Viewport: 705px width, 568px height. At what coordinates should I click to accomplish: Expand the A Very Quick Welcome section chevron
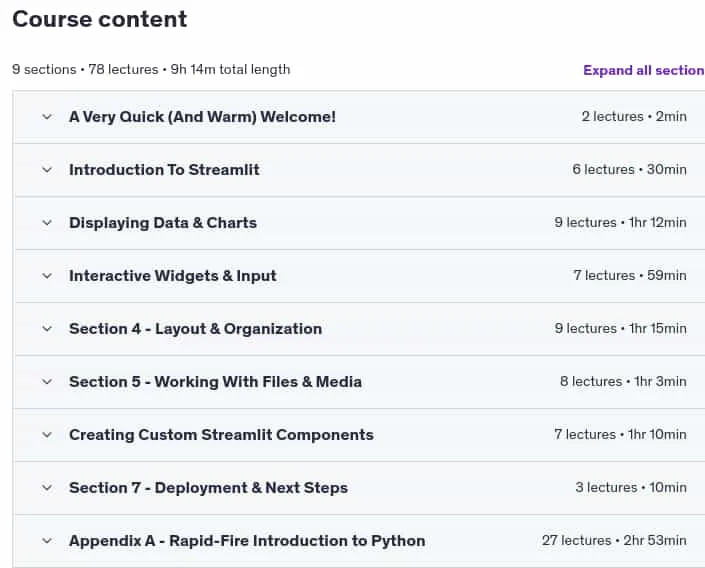coord(47,117)
